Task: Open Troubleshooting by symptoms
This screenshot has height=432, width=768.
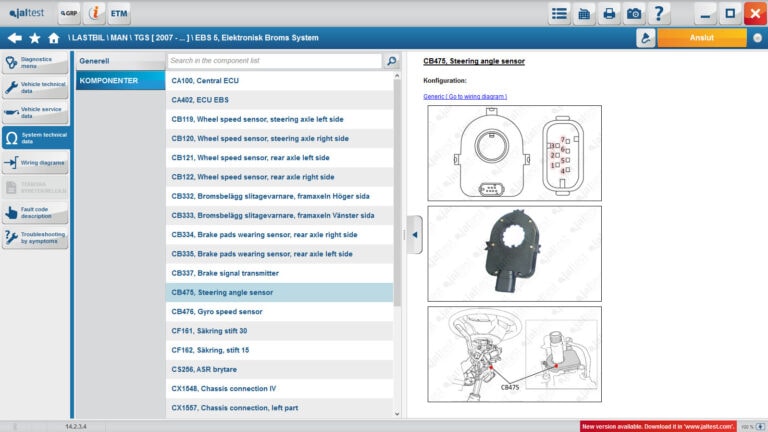Action: 35,238
